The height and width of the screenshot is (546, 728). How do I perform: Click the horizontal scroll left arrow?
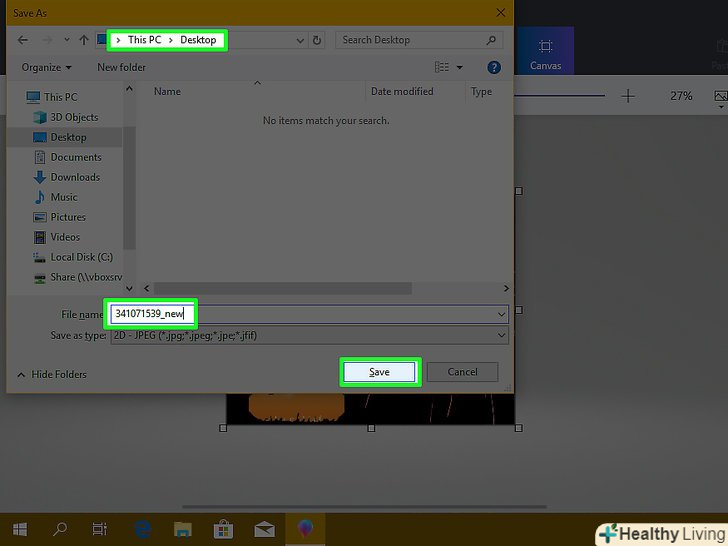pyautogui.click(x=147, y=288)
